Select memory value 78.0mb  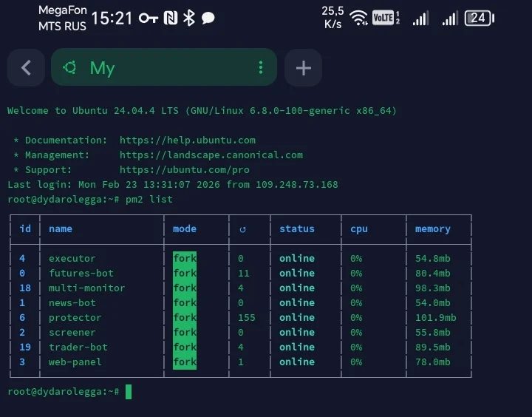click(432, 362)
